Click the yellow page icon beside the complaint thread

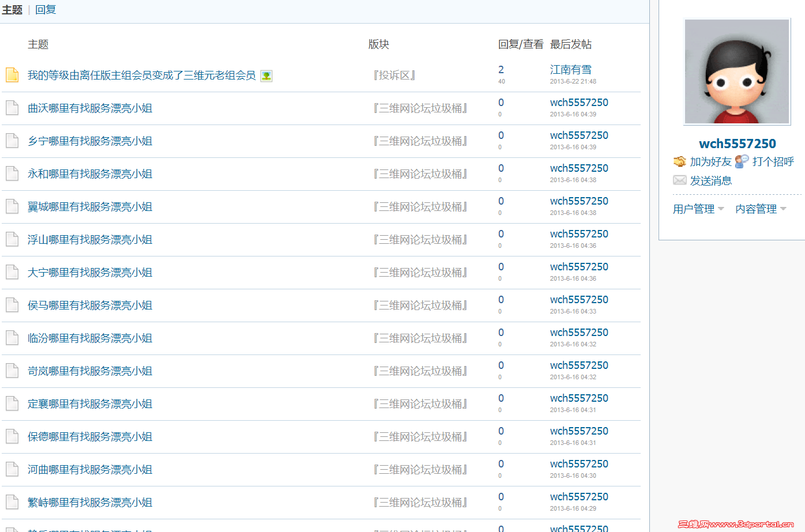12,74
